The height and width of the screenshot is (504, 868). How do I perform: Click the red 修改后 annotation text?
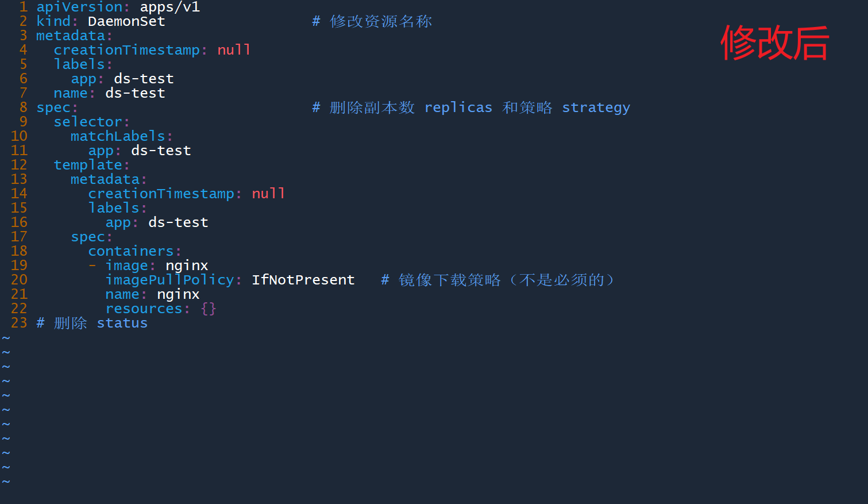coord(774,43)
